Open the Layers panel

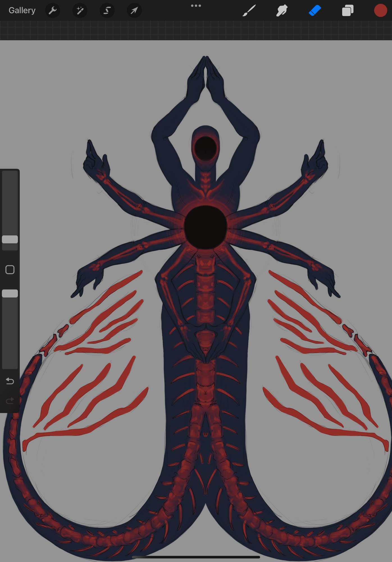pos(348,11)
